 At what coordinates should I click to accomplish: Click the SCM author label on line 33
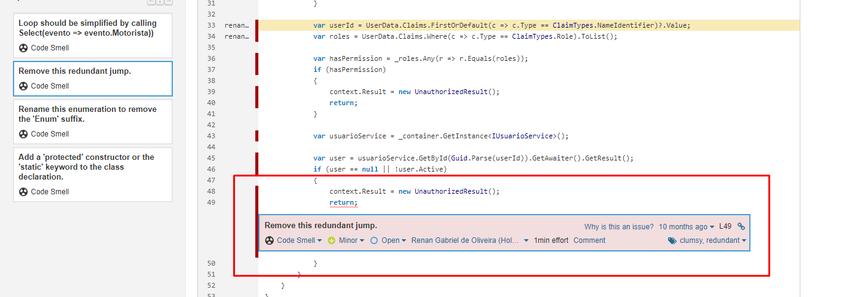[x=237, y=25]
